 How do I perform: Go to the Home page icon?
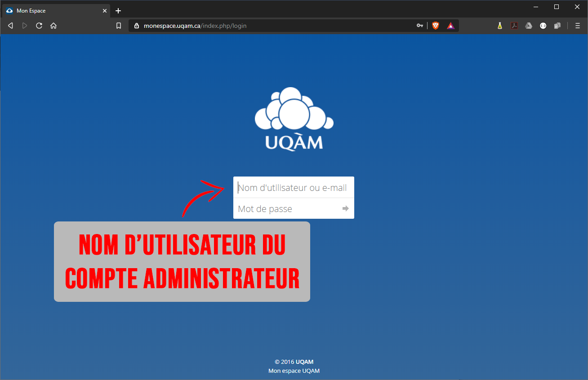pyautogui.click(x=53, y=26)
